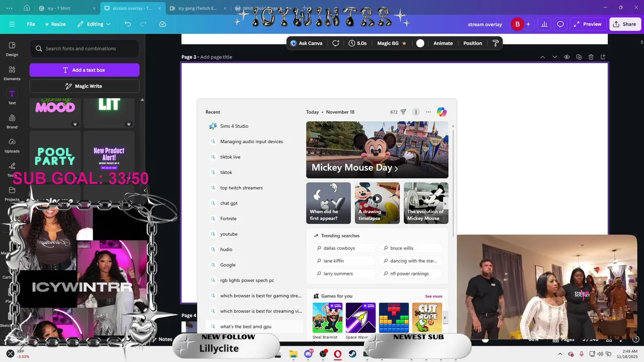The image size is (644, 362).
Task: Edit Add page title field
Action: 216,57
